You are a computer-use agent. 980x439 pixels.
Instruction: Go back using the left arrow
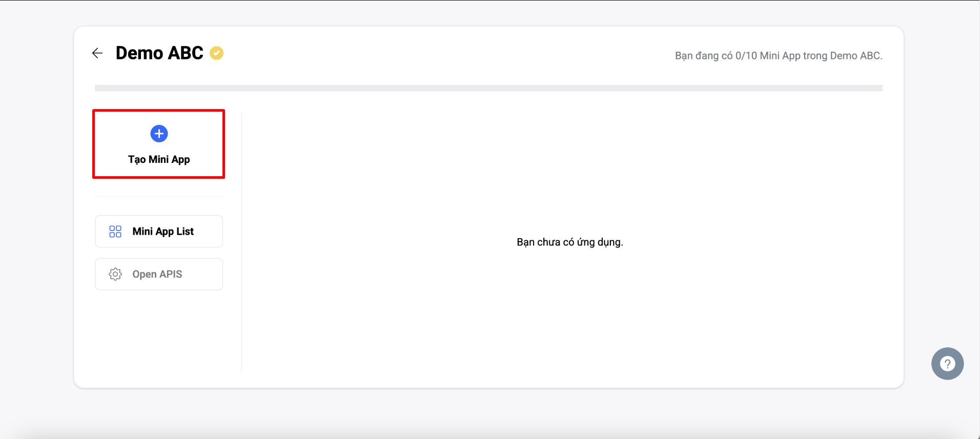pos(97,53)
